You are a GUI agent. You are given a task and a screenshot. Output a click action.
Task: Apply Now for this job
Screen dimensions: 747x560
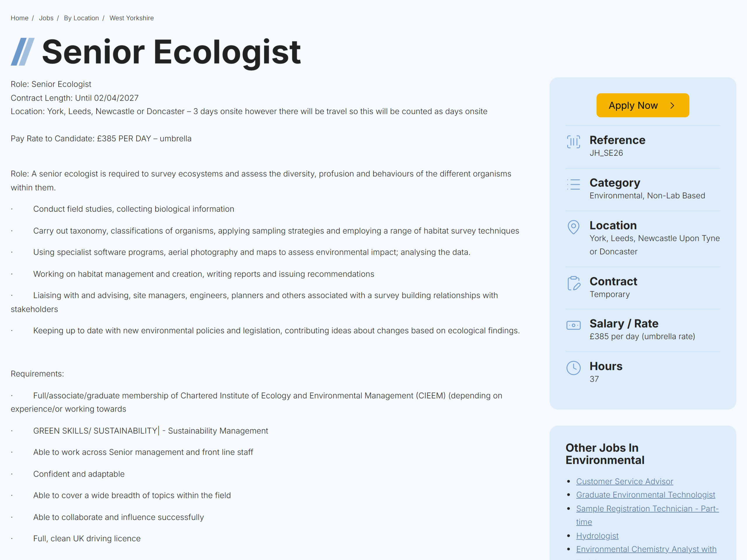click(x=642, y=105)
